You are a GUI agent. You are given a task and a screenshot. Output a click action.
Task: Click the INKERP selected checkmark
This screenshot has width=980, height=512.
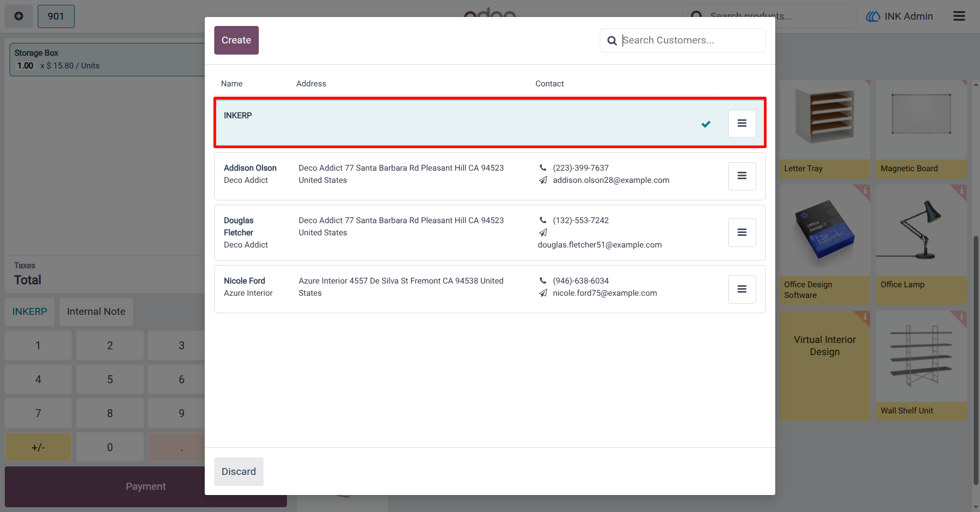(706, 124)
